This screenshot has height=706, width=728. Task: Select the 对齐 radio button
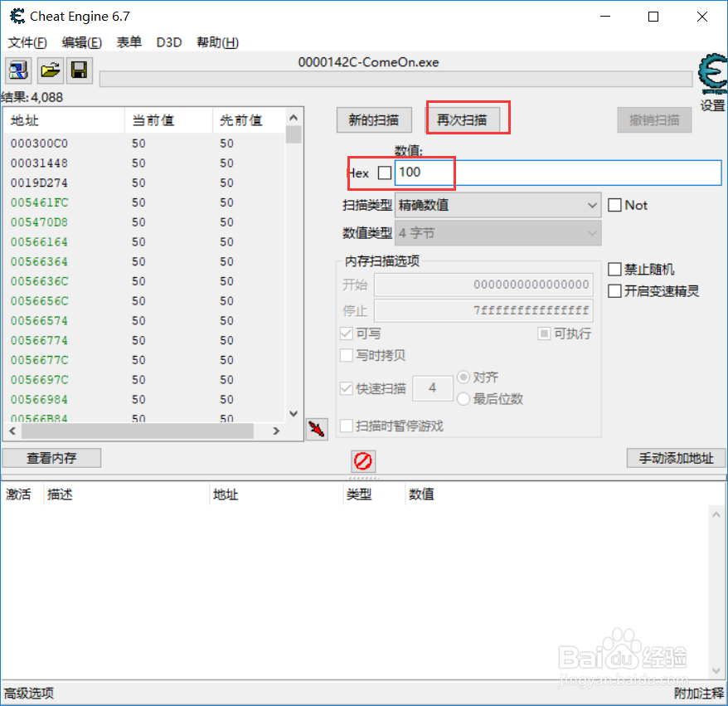coord(463,377)
